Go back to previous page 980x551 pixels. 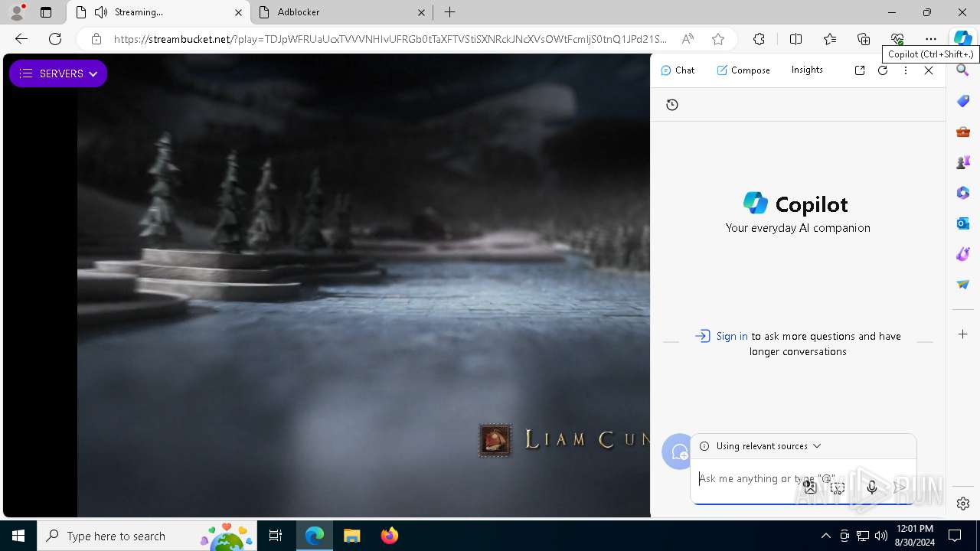[x=21, y=39]
